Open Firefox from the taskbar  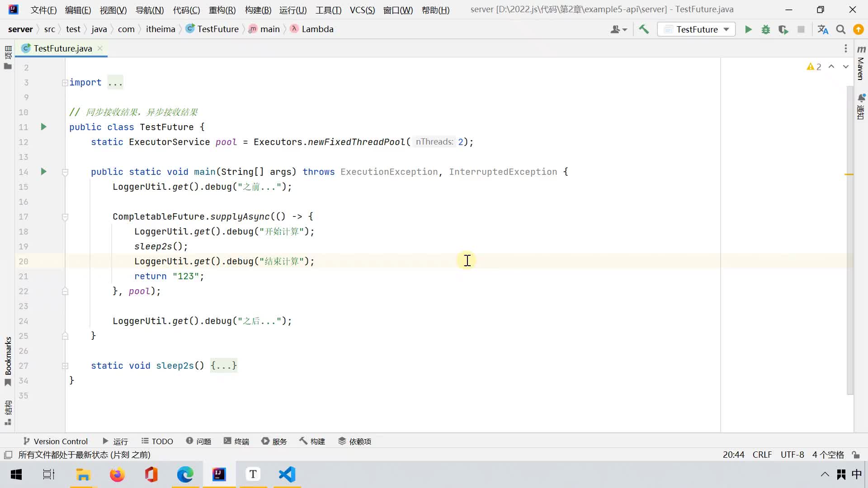(117, 474)
